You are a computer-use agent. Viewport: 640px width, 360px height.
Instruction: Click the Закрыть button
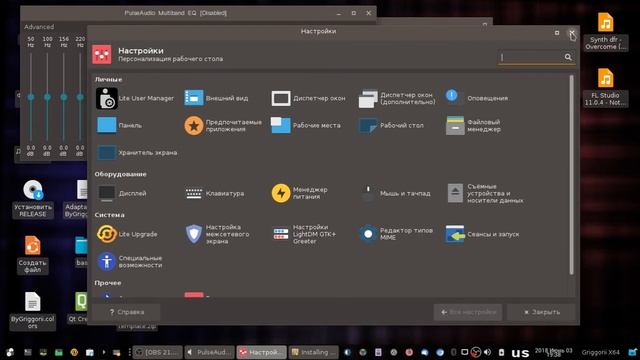coord(542,312)
